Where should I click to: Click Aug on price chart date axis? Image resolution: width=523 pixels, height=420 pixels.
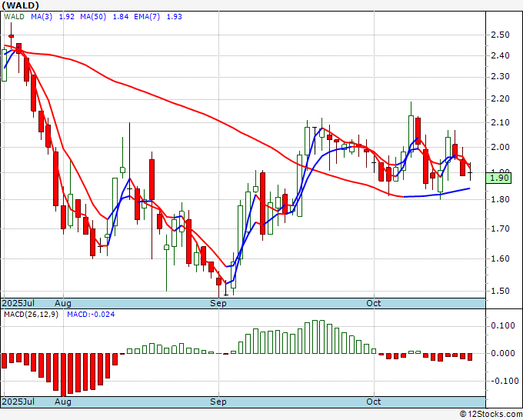tap(63, 303)
